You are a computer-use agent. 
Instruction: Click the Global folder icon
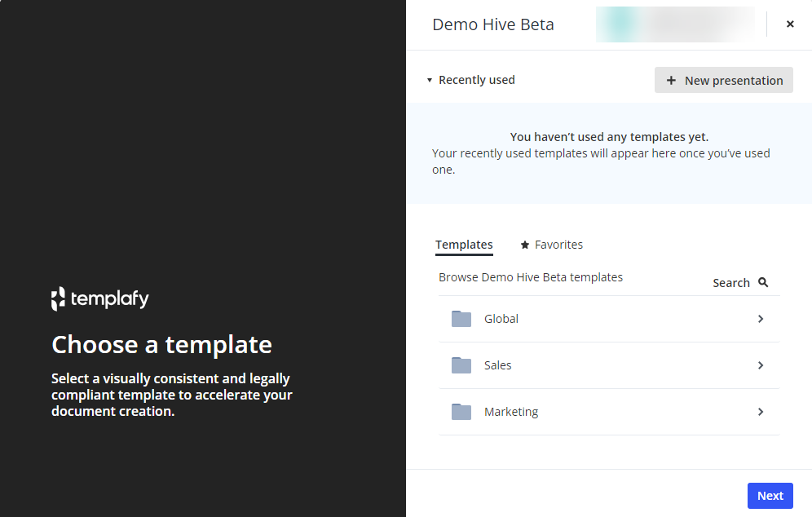(x=461, y=319)
